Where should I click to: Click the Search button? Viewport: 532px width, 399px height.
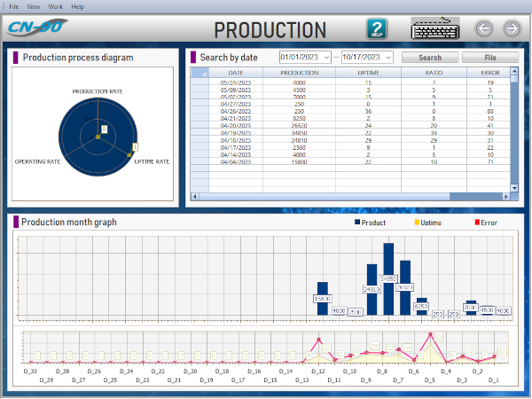(x=430, y=58)
